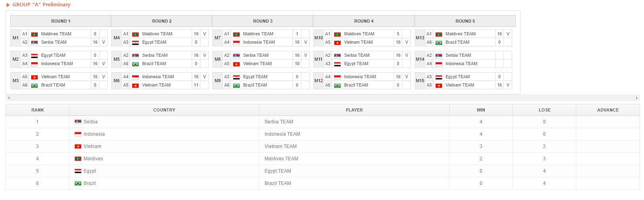The height and width of the screenshot is (200, 644).
Task: Click the right arrow of horizontal scrollbar
Action: coord(636,98)
